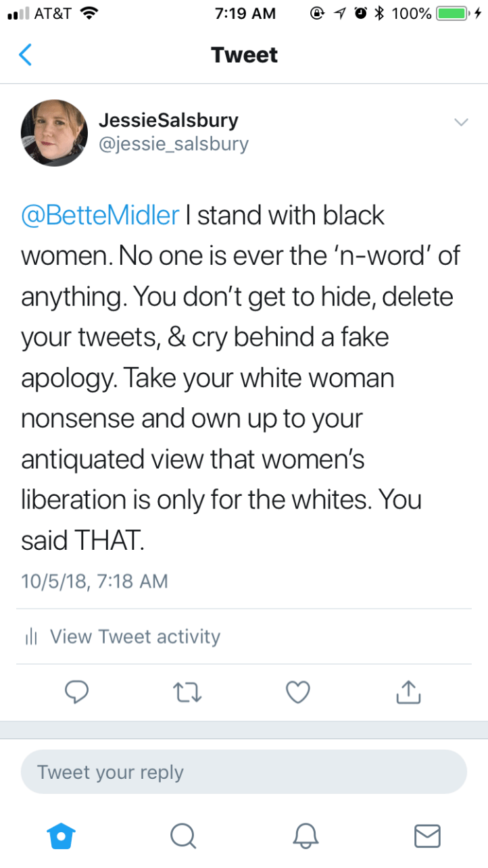488x868 pixels.
Task: Tap the JessieSalsbury display name
Action: 168,121
